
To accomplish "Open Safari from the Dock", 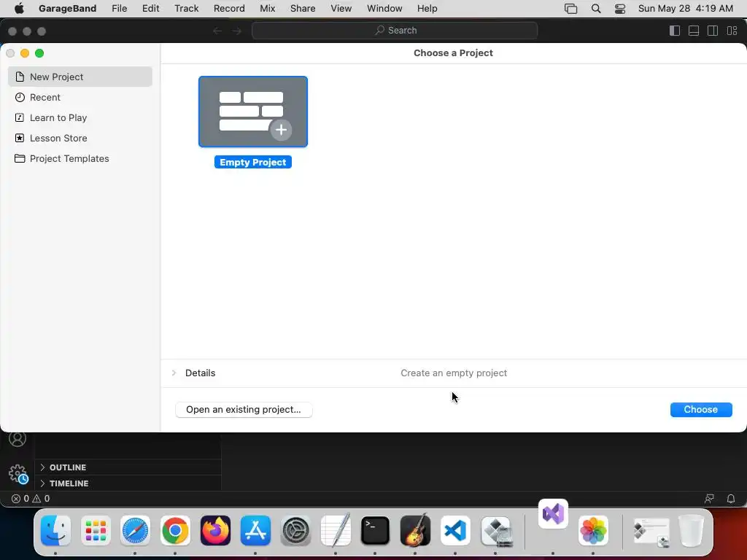I will coord(135,531).
